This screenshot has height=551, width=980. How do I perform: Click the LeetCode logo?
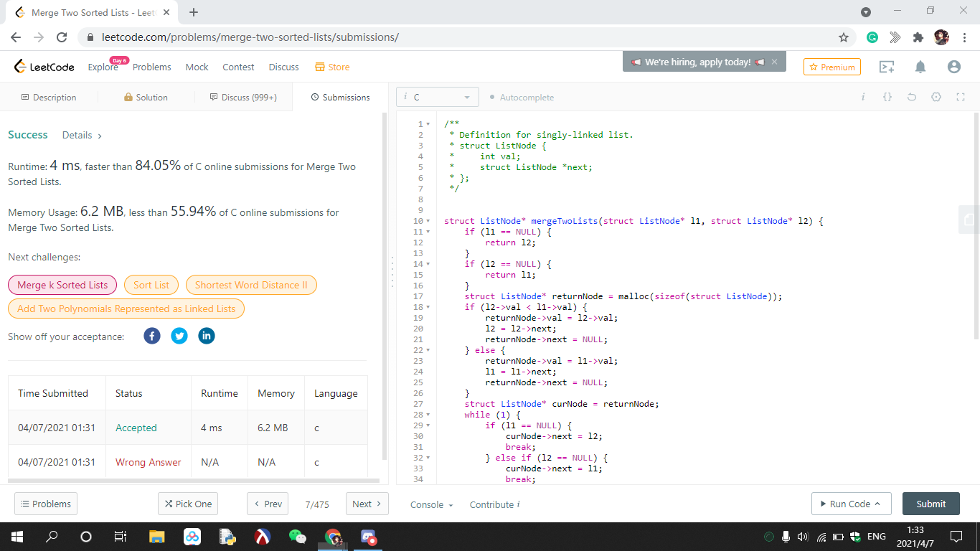[44, 67]
